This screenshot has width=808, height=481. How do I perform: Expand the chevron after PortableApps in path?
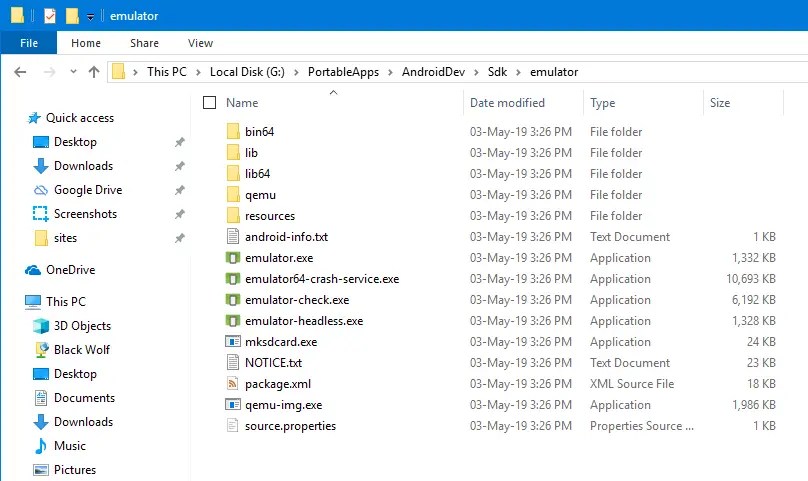point(391,72)
